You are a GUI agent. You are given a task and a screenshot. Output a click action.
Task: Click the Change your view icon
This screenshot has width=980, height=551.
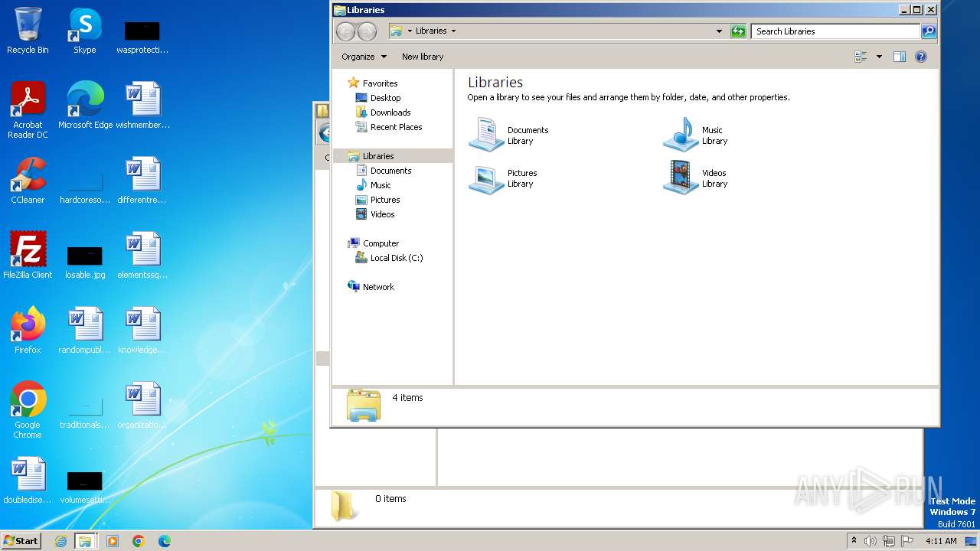click(x=861, y=57)
